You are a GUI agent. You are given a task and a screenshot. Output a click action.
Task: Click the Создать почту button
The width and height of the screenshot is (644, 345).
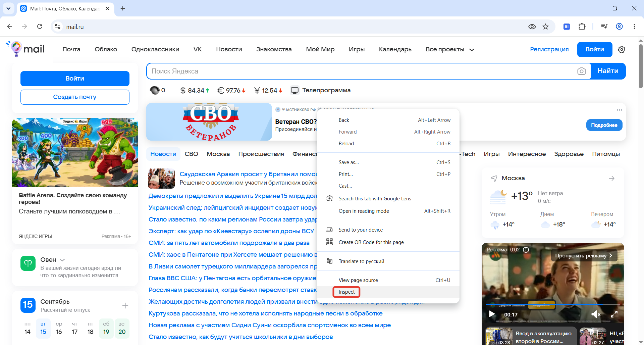pyautogui.click(x=75, y=97)
